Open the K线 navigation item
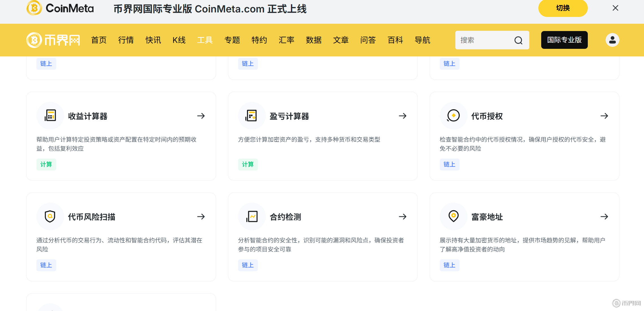This screenshot has height=311, width=644. (179, 40)
